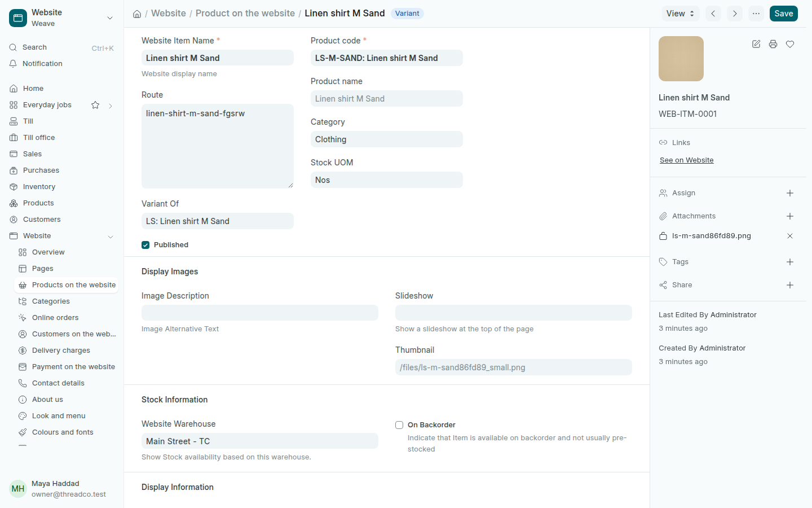
Task: Open the Slideshow field
Action: click(x=514, y=313)
